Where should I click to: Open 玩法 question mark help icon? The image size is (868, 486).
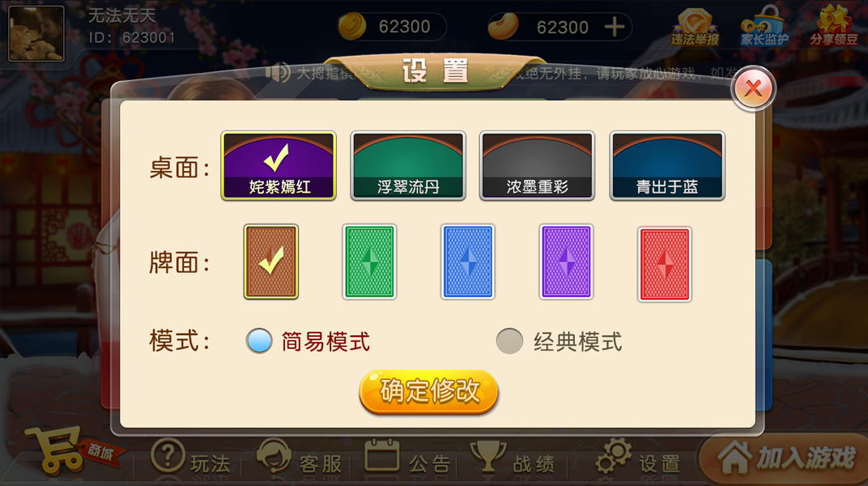click(x=168, y=455)
